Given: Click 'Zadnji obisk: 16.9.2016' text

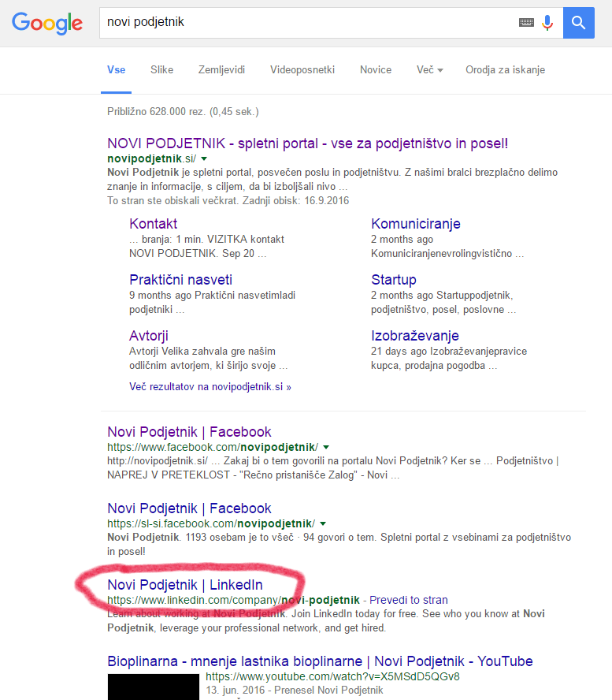Looking at the screenshot, I should click(x=295, y=200).
